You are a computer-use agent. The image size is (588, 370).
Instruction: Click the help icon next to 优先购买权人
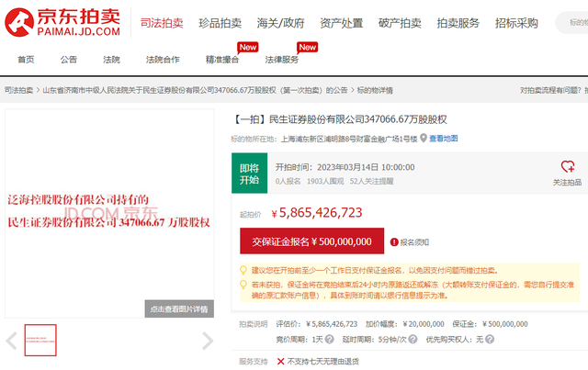(x=490, y=340)
